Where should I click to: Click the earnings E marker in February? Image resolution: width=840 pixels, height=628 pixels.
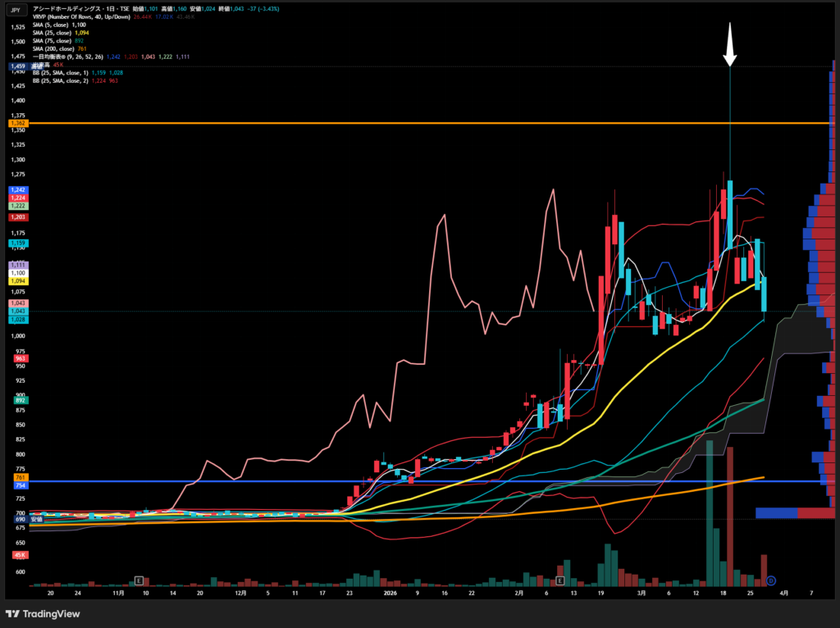[x=560, y=580]
